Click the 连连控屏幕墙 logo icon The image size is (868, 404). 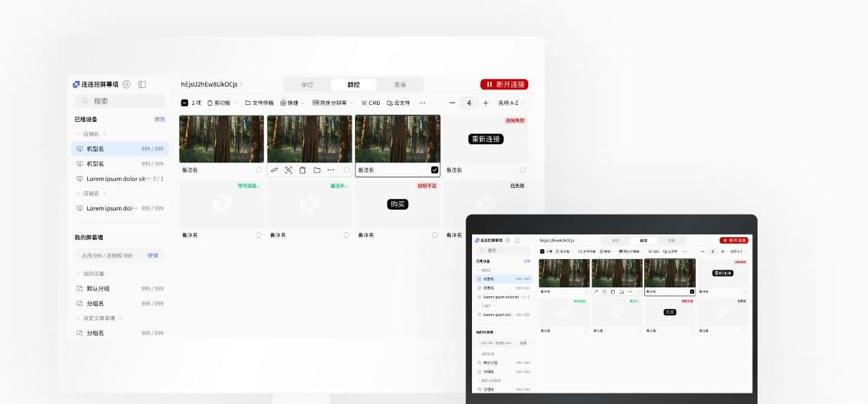click(x=76, y=84)
